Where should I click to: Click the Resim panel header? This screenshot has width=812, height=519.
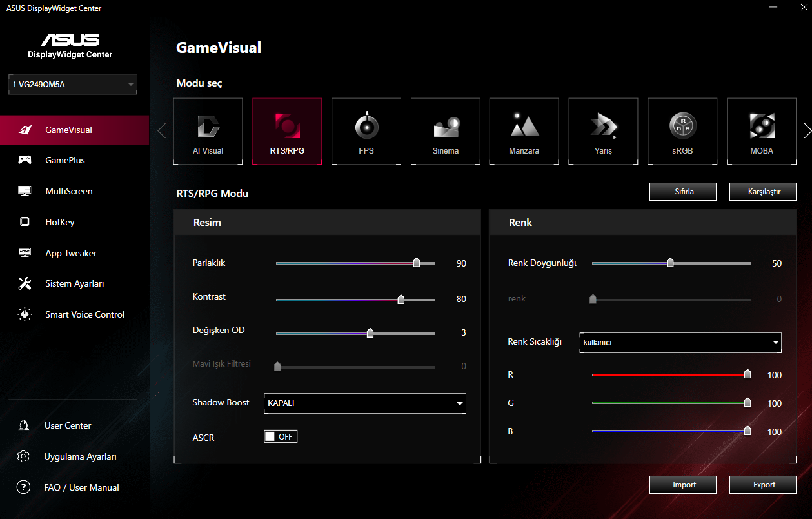click(327, 222)
